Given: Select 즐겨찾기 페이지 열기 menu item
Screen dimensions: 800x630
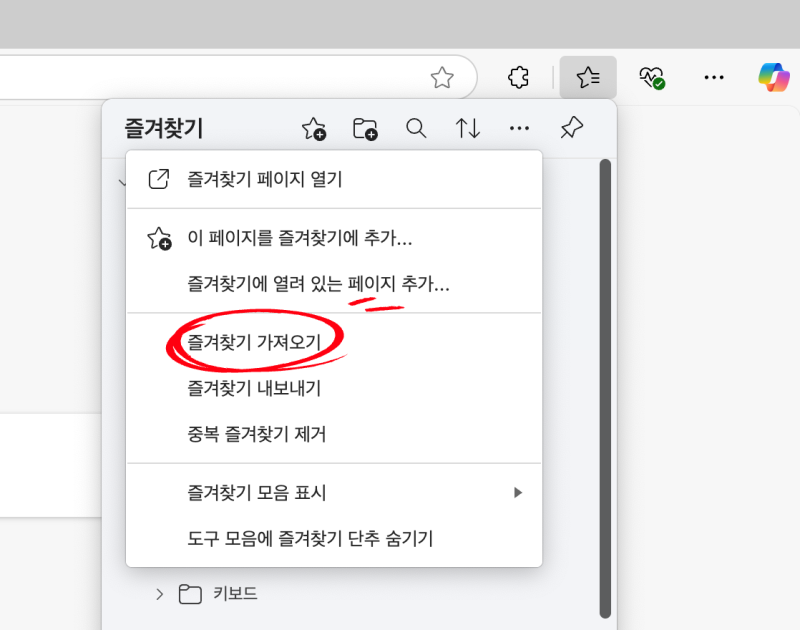Looking at the screenshot, I should (x=334, y=179).
